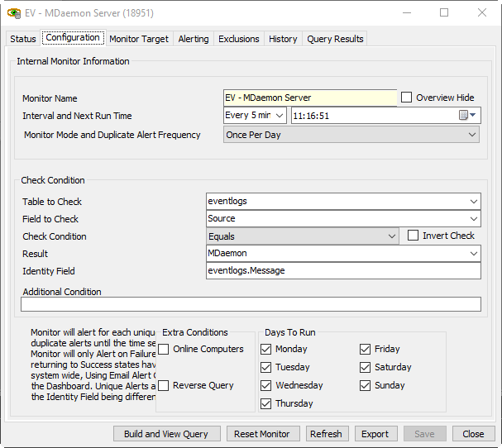
Task: Click the Export button
Action: [375, 434]
